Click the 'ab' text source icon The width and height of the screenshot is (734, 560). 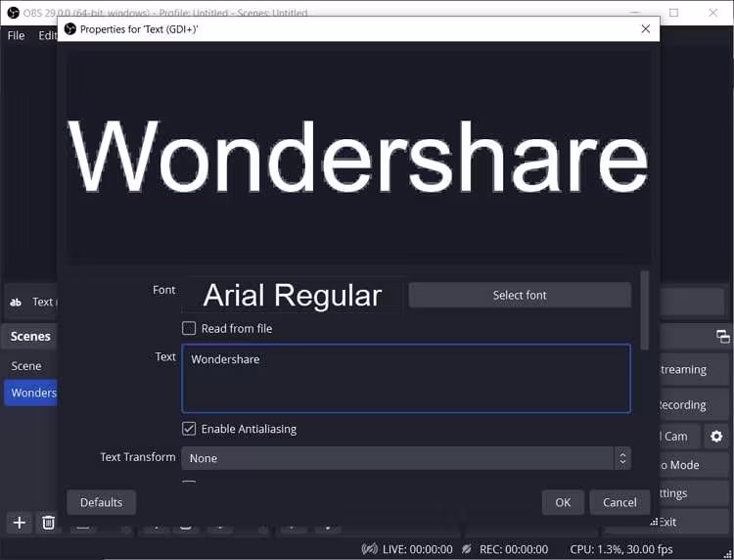[16, 302]
